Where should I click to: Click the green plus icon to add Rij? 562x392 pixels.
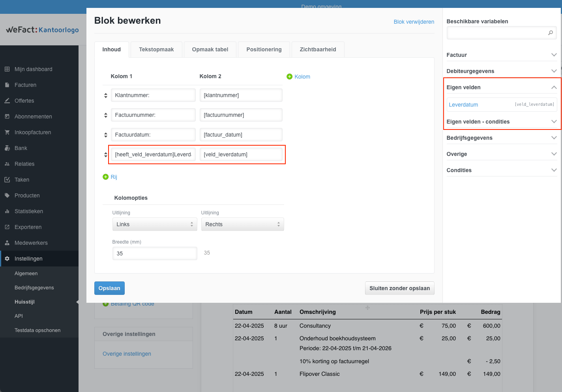click(105, 177)
